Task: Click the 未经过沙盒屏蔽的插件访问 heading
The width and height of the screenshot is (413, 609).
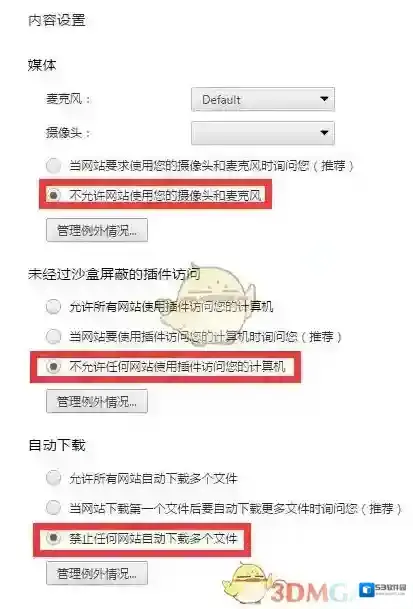Action: coord(114,274)
